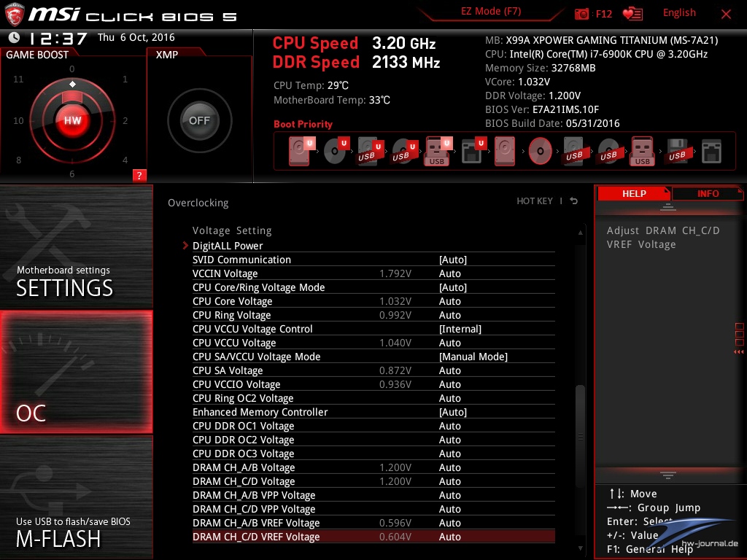Select the CPU DDR OC1 Voltage row
Viewport: 747px width, 560px height.
click(373, 426)
